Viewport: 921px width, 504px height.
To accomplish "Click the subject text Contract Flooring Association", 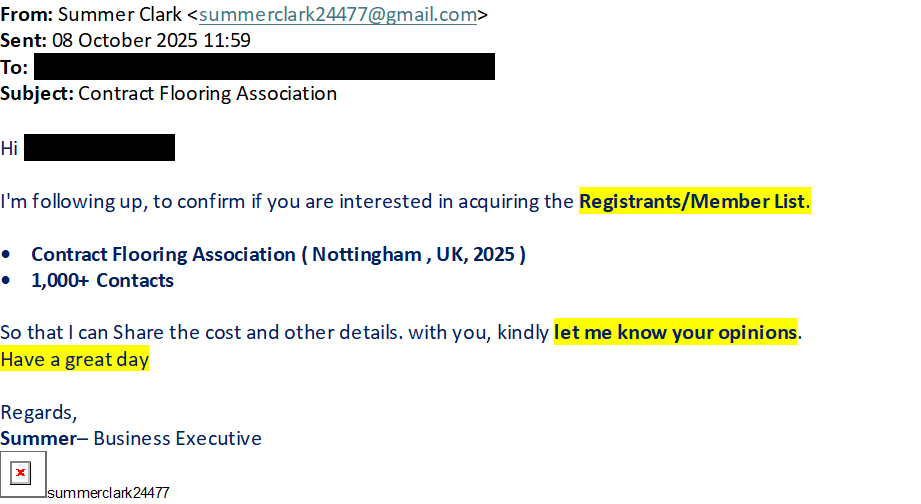I will coord(207,94).
